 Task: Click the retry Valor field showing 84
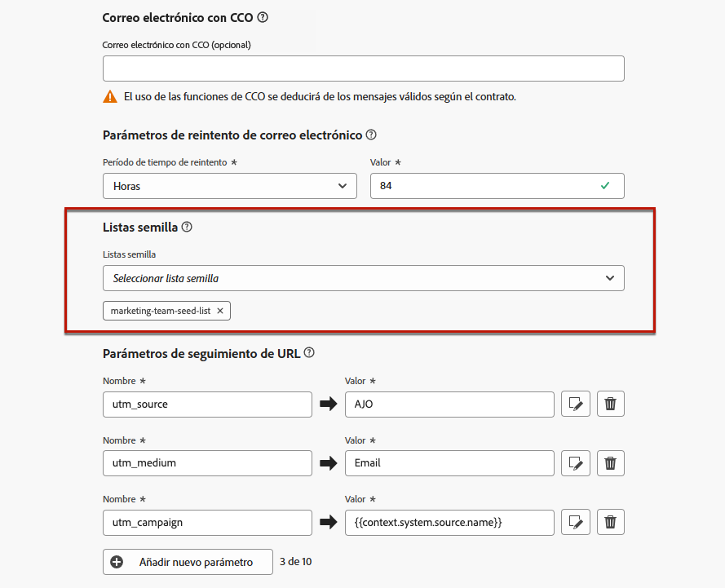click(x=497, y=186)
